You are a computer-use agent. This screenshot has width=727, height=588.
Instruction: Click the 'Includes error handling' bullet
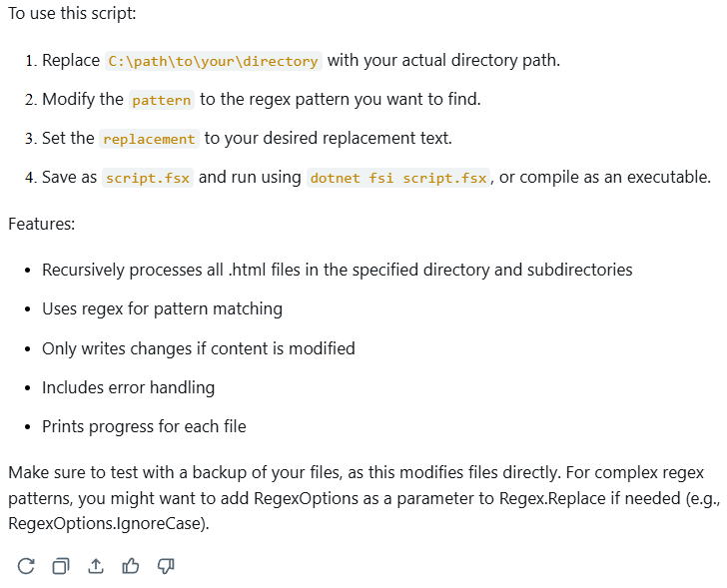click(x=129, y=387)
